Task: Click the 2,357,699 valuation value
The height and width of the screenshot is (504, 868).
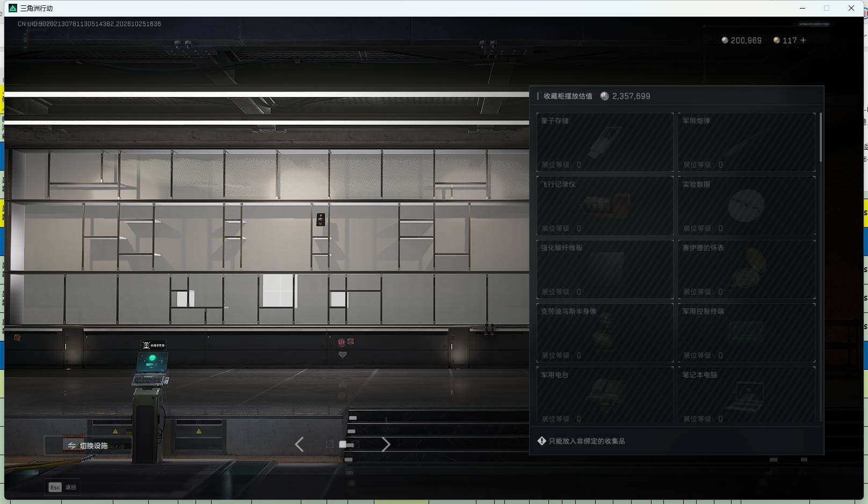Action: pos(631,96)
